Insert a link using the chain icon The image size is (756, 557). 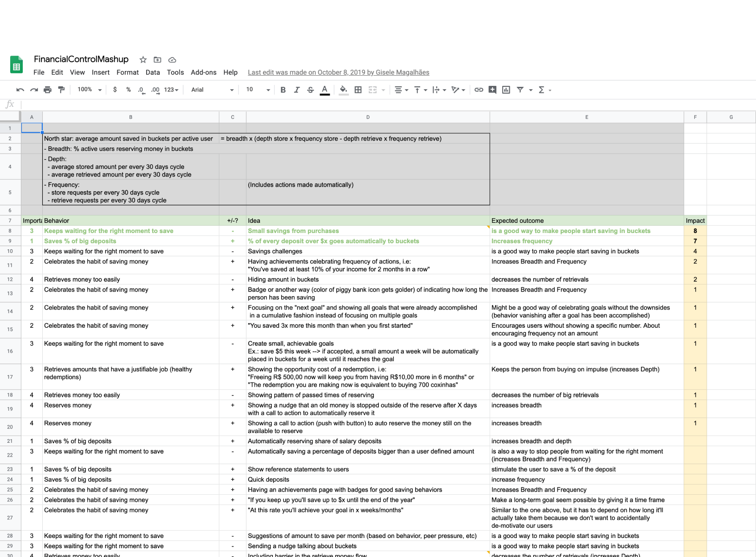tap(479, 90)
